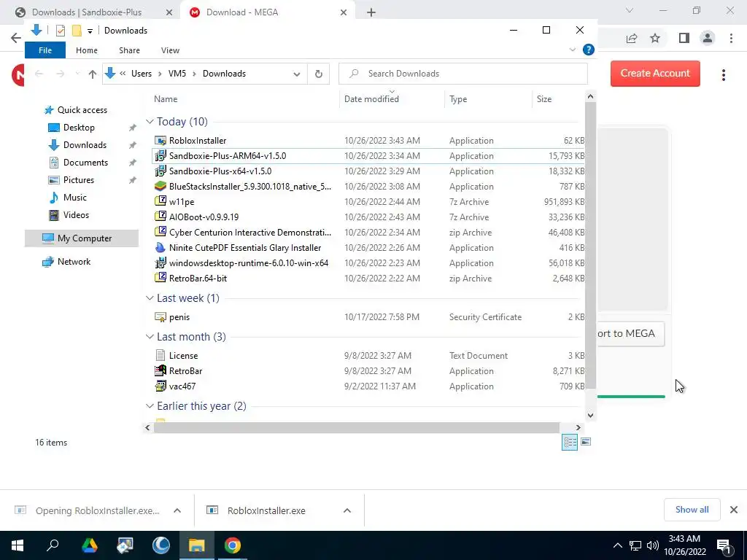The height and width of the screenshot is (560, 747).
Task: Toggle the Chrome side panel
Action: [x=684, y=38]
